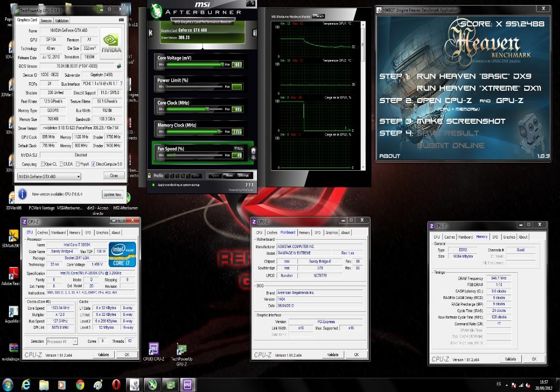This screenshot has width=560, height=392.
Task: Click the Afterburner profile lock icon
Action: tap(150, 175)
